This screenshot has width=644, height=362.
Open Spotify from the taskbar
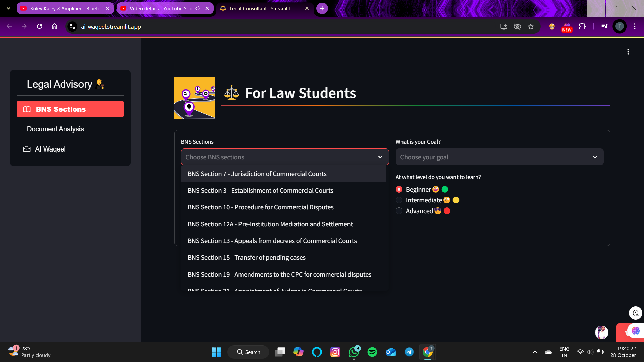(372, 352)
